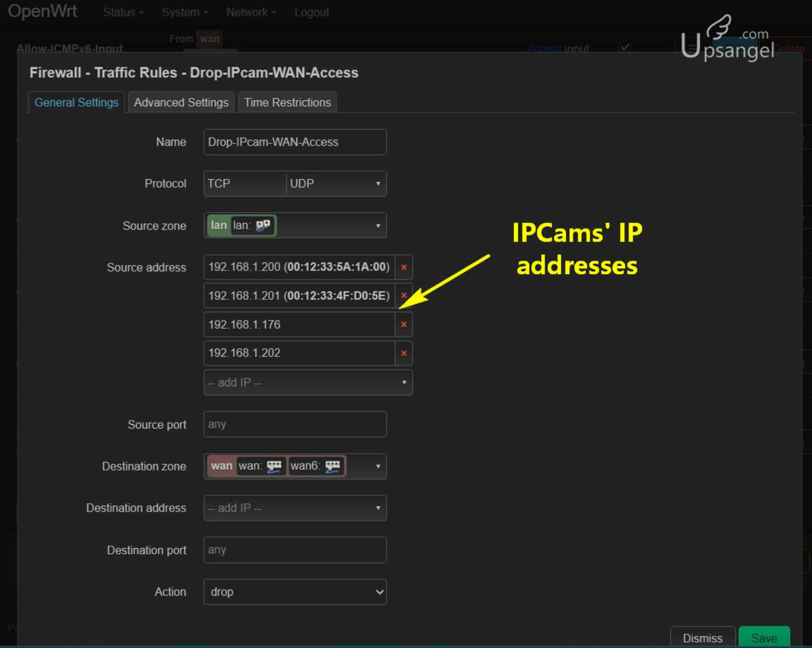Click the wan zone network interface icon
The width and height of the screenshot is (812, 648).
click(x=274, y=466)
